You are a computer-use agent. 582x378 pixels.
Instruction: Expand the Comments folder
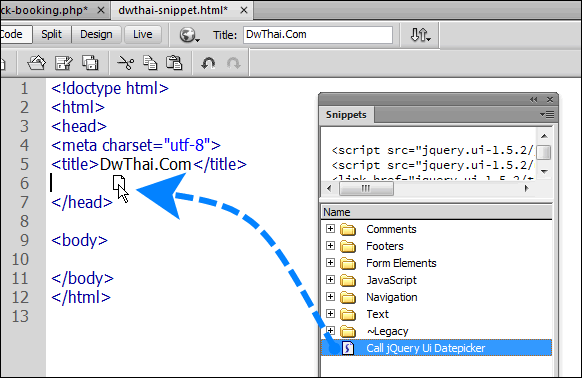[x=330, y=228]
